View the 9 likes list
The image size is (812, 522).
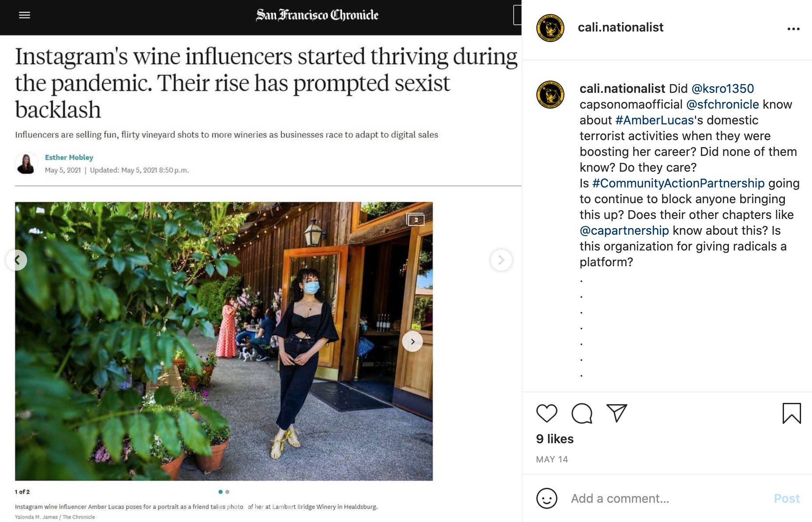555,439
